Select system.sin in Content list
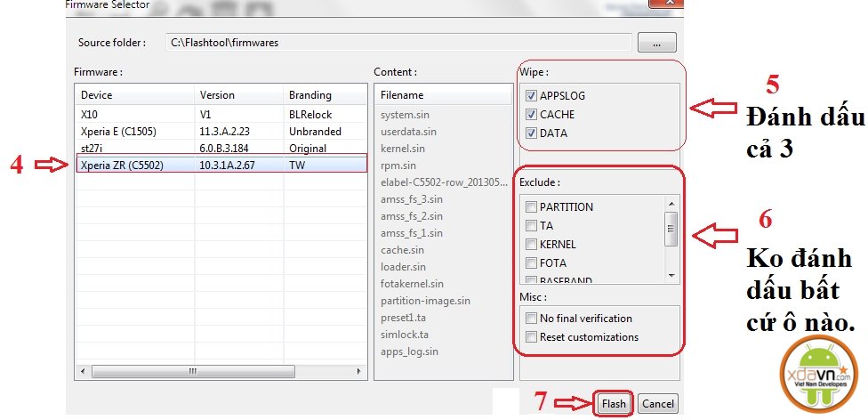Image resolution: width=868 pixels, height=420 pixels. pyautogui.click(x=405, y=115)
